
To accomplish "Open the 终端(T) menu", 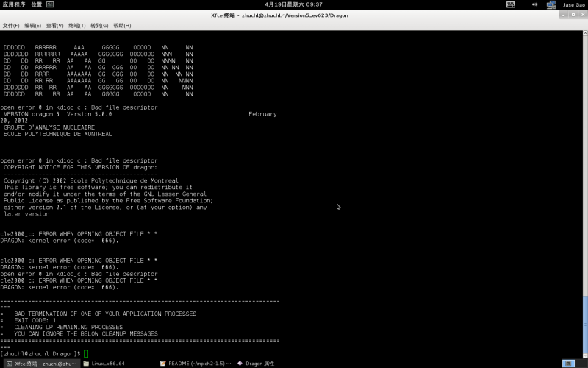I will click(x=77, y=26).
